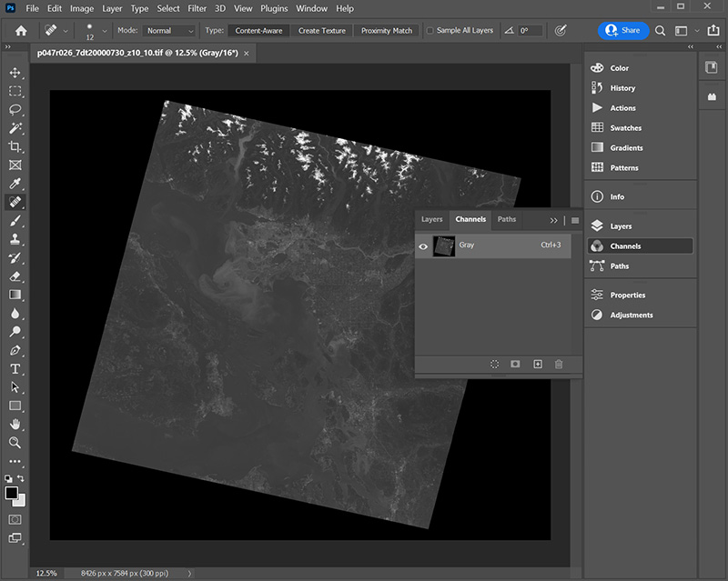Click the Share button
The width and height of the screenshot is (728, 581).
[623, 30]
